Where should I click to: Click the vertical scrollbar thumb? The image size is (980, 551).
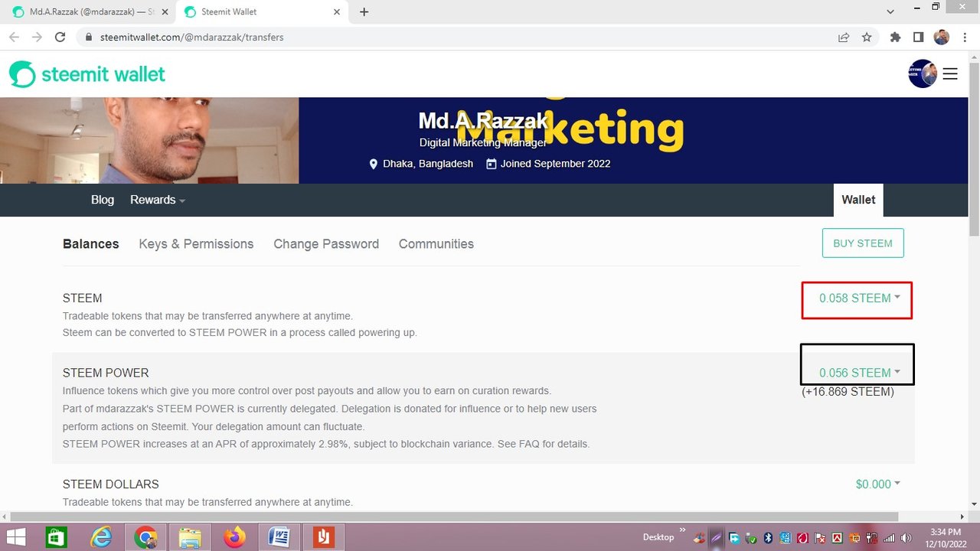point(974,149)
